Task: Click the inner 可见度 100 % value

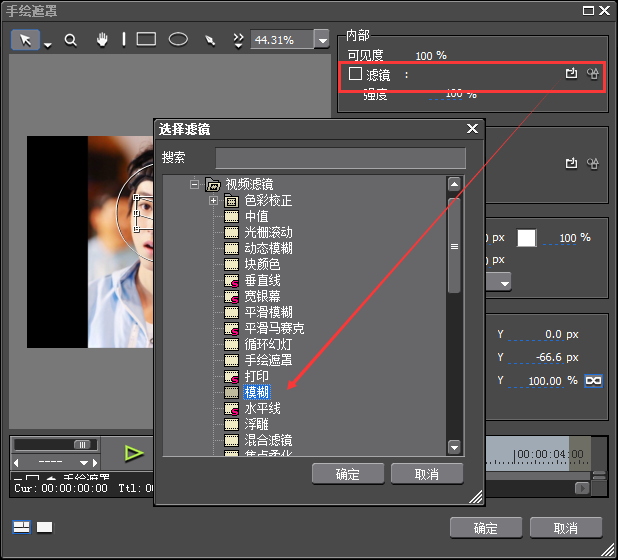Action: [x=431, y=56]
